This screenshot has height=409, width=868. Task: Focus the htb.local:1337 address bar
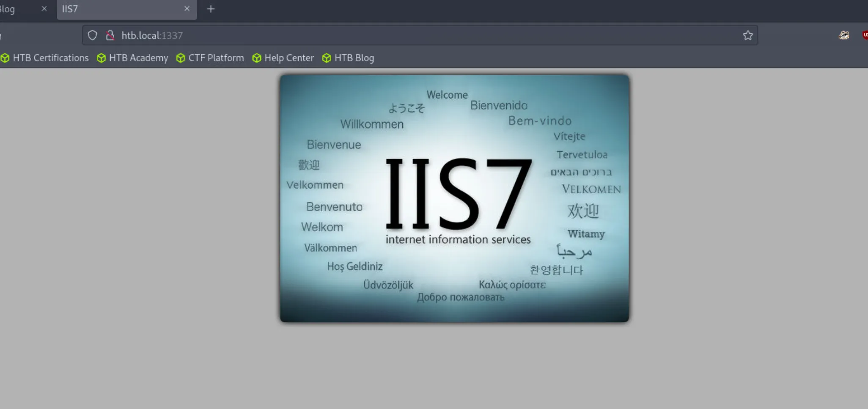click(x=420, y=35)
